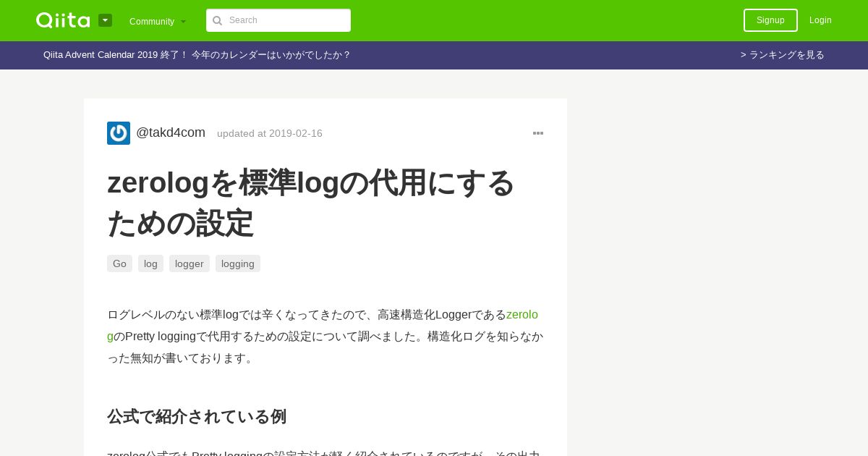Select the log tag
This screenshot has height=456, width=868.
(150, 263)
